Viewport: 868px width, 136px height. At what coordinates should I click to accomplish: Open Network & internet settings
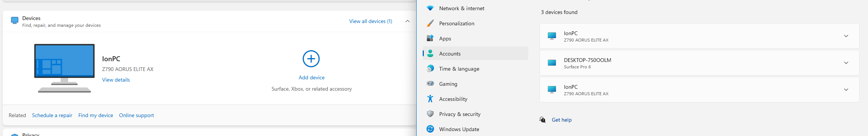[x=475, y=8]
